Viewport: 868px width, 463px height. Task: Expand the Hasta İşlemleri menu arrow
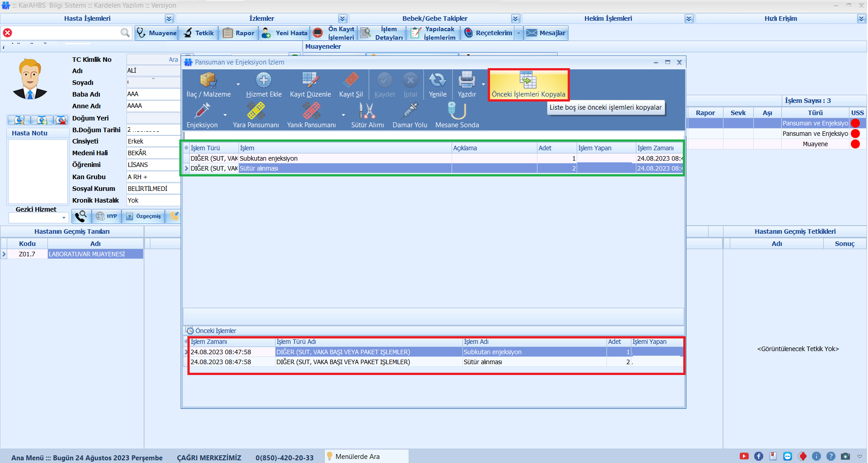click(x=169, y=19)
